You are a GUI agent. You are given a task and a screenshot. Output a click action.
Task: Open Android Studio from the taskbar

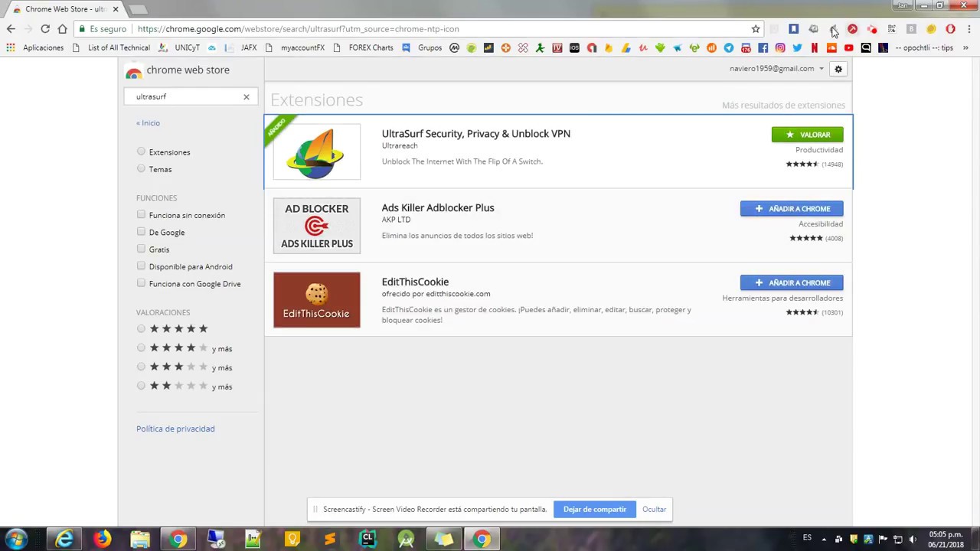pyautogui.click(x=406, y=540)
